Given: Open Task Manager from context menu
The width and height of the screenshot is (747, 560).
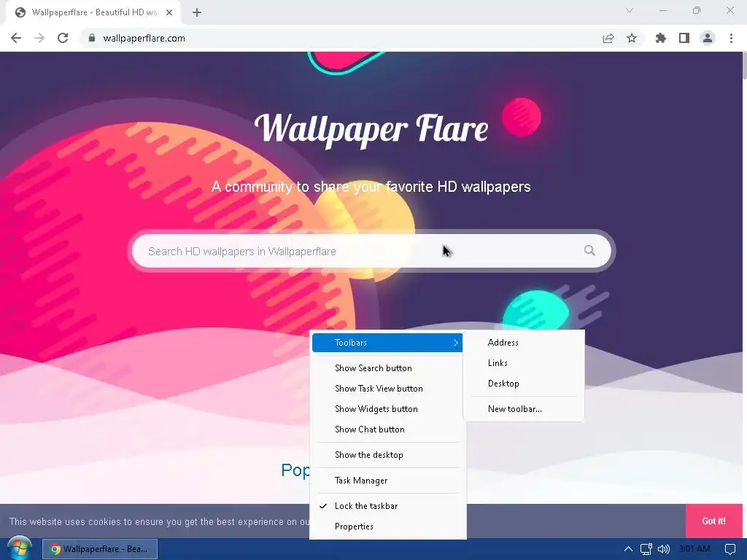Looking at the screenshot, I should pos(387,481).
